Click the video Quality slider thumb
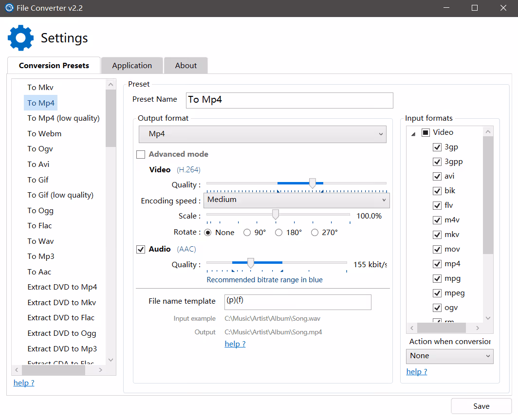The height and width of the screenshot is (420, 518). point(313,183)
